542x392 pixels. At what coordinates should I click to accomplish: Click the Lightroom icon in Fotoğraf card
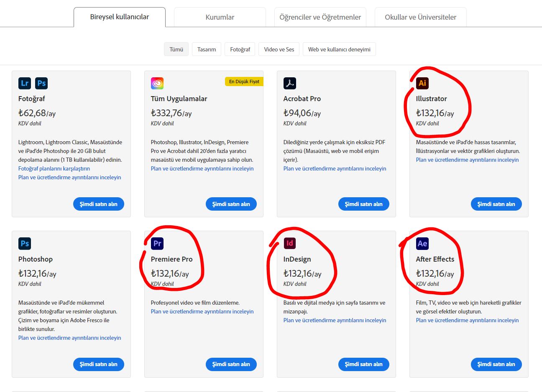tap(25, 83)
